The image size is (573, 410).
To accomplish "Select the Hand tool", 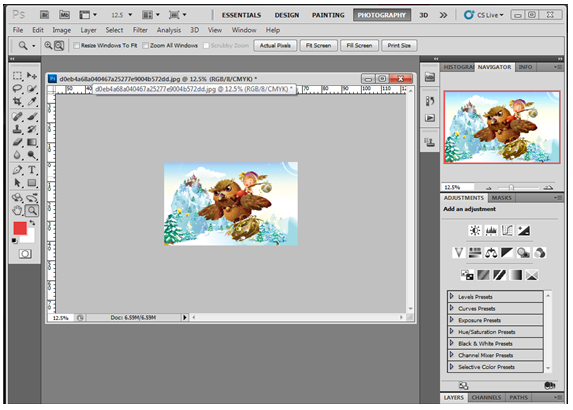I will [17, 210].
